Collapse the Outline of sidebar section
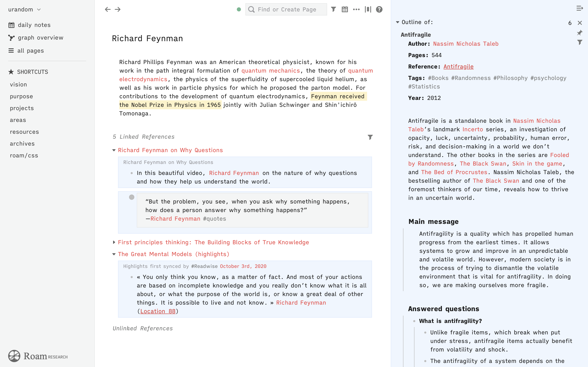This screenshot has width=588, height=367. pos(398,22)
